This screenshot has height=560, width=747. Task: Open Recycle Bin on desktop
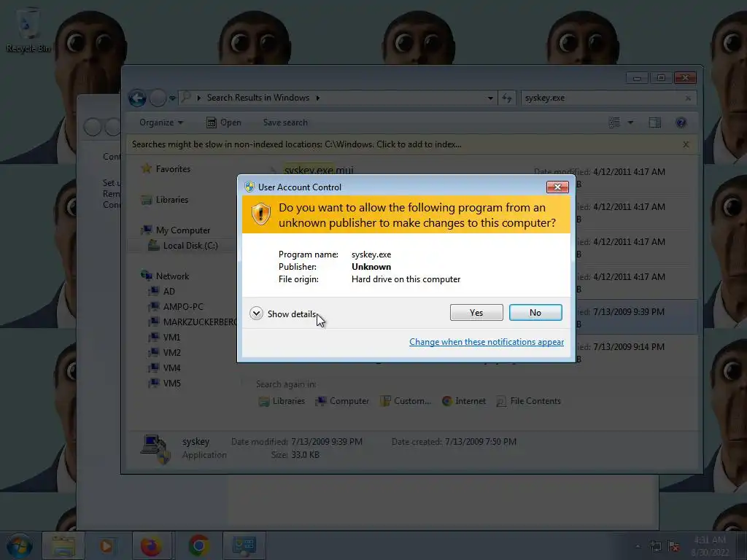coord(28,29)
